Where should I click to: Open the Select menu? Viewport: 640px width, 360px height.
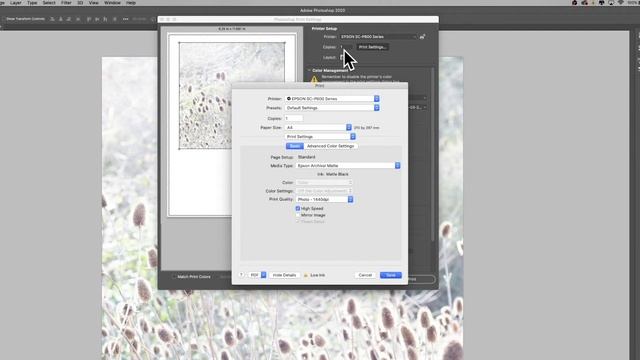(49, 3)
